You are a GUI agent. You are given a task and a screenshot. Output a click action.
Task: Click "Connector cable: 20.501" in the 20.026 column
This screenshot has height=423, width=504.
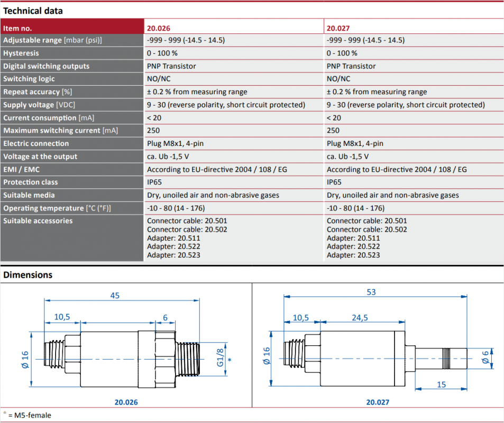(x=187, y=221)
